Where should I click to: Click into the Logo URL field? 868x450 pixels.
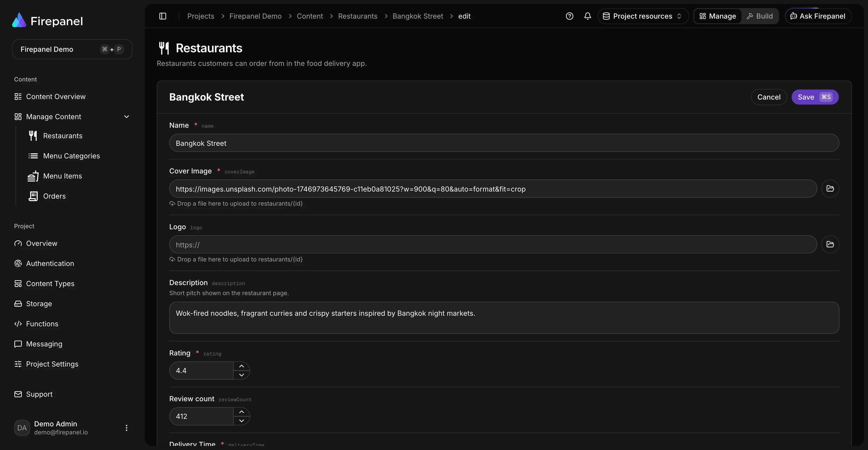coord(493,245)
